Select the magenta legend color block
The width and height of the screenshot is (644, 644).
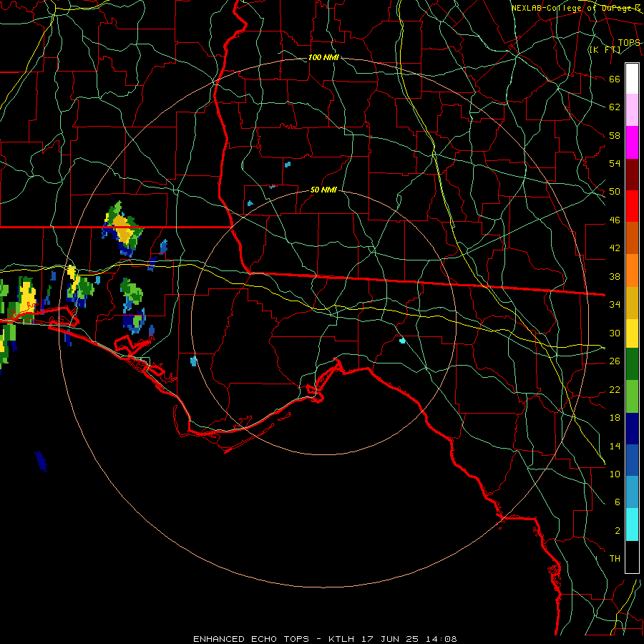632,142
